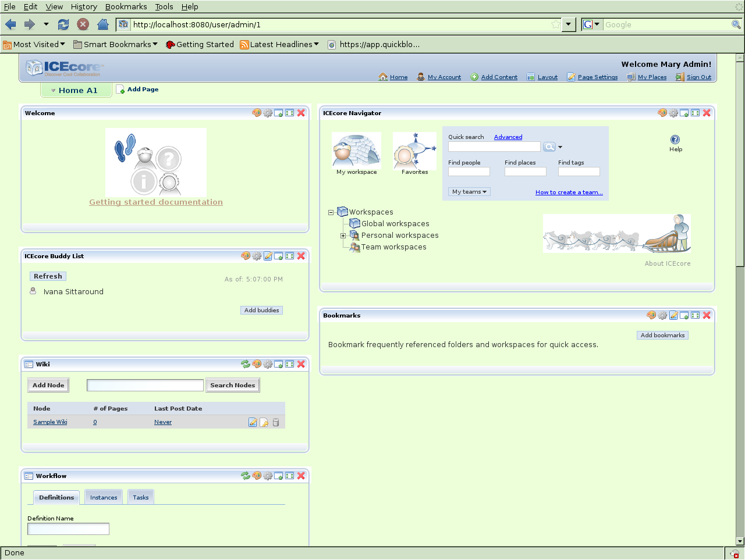This screenshot has width=745, height=560.
Task: Select the Global workspaces tree item
Action: point(395,224)
